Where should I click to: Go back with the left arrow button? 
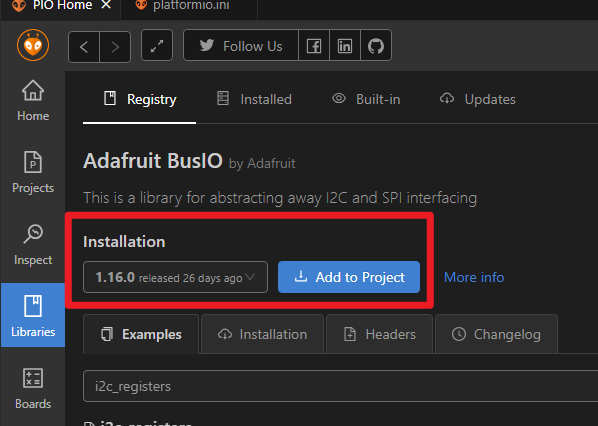coord(84,47)
